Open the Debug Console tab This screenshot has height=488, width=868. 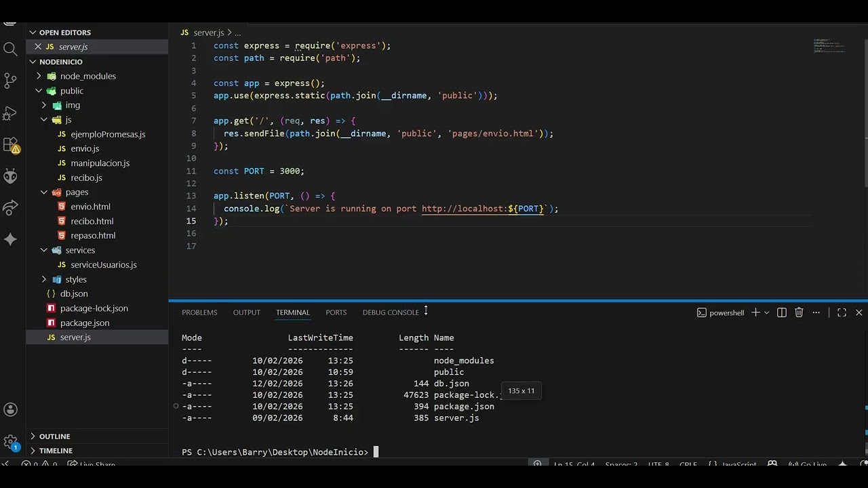[x=391, y=312]
